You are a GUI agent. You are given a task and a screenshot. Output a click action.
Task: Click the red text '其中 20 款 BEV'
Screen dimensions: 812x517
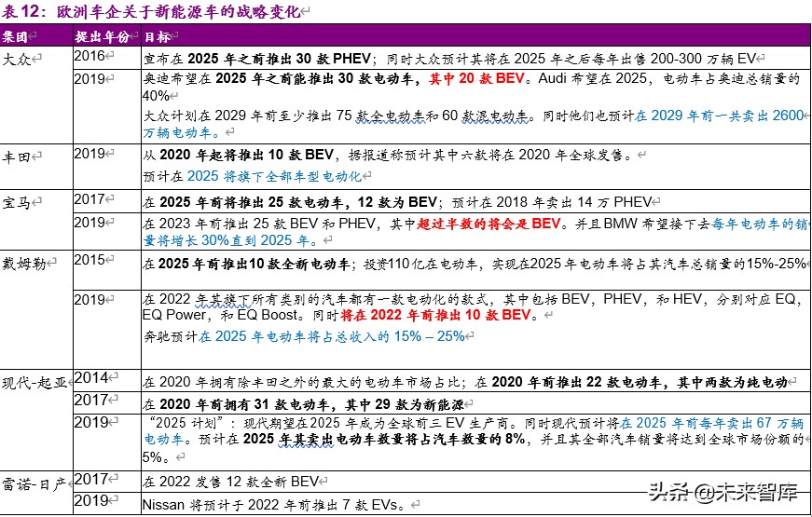coord(477,78)
